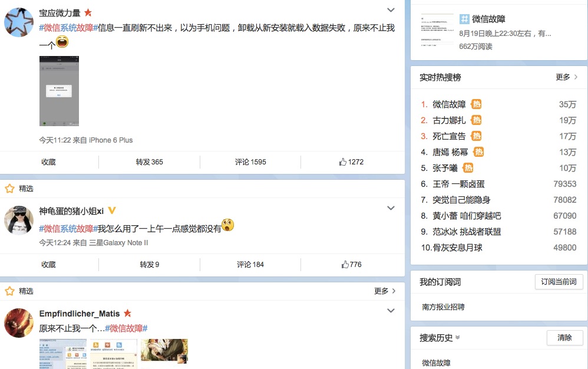
Task: Click 更多 link in the third 精选 header
Action: [385, 291]
